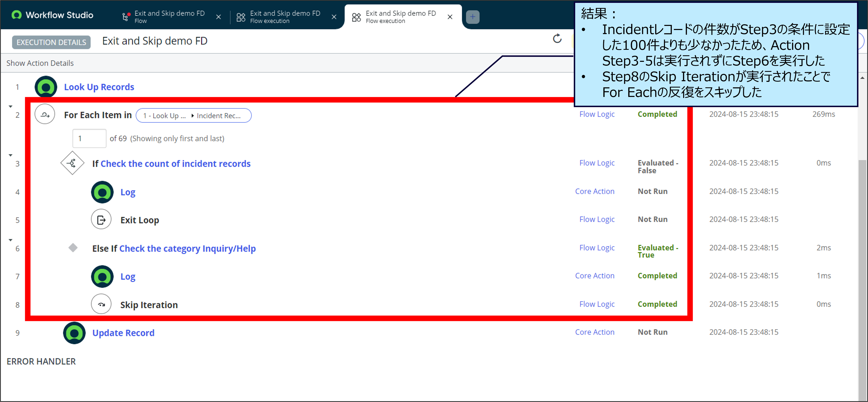Click the Look Up Incident Records data pill
The image size is (868, 402).
(x=193, y=115)
